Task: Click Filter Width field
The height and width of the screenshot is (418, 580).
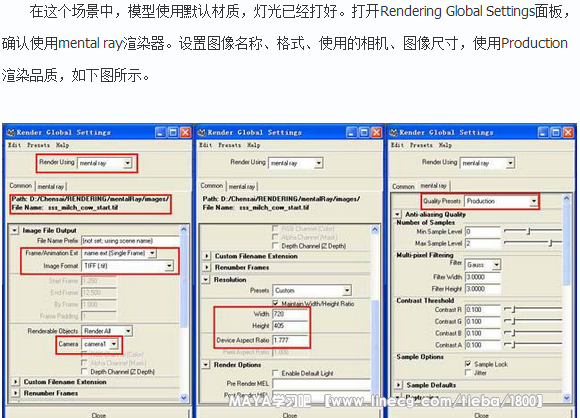Action: [483, 277]
